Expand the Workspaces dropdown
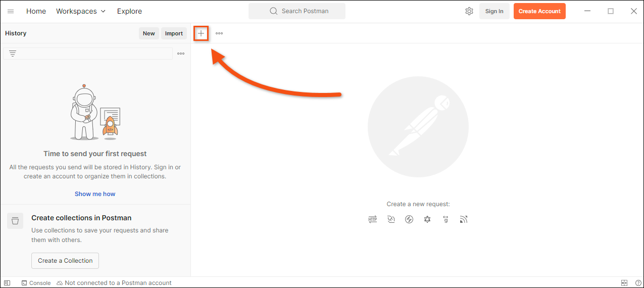This screenshot has width=644, height=288. click(81, 11)
